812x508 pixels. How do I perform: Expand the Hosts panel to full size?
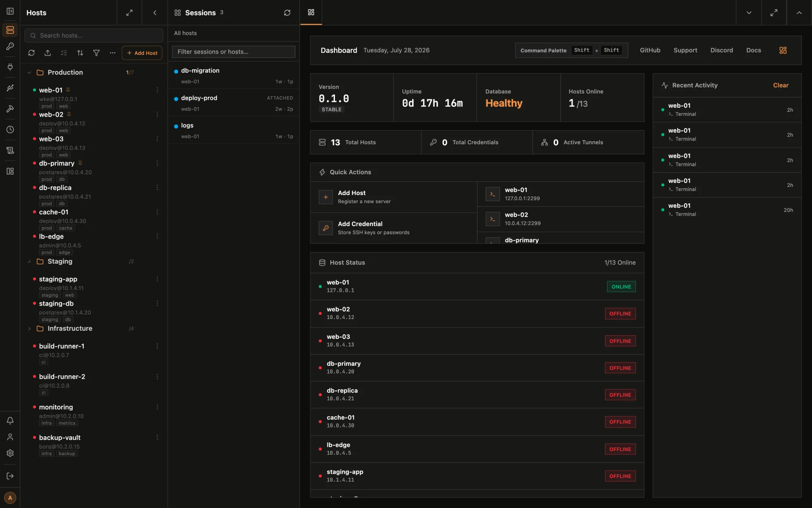[x=129, y=13]
